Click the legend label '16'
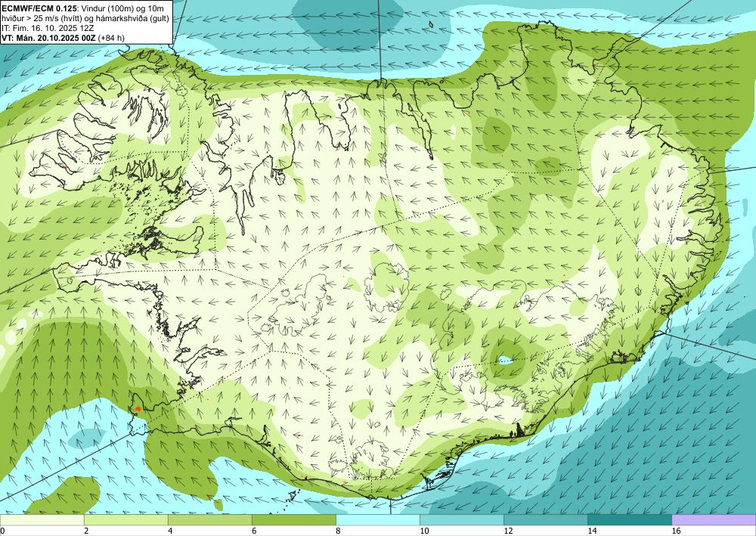This screenshot has width=756, height=536. click(676, 531)
